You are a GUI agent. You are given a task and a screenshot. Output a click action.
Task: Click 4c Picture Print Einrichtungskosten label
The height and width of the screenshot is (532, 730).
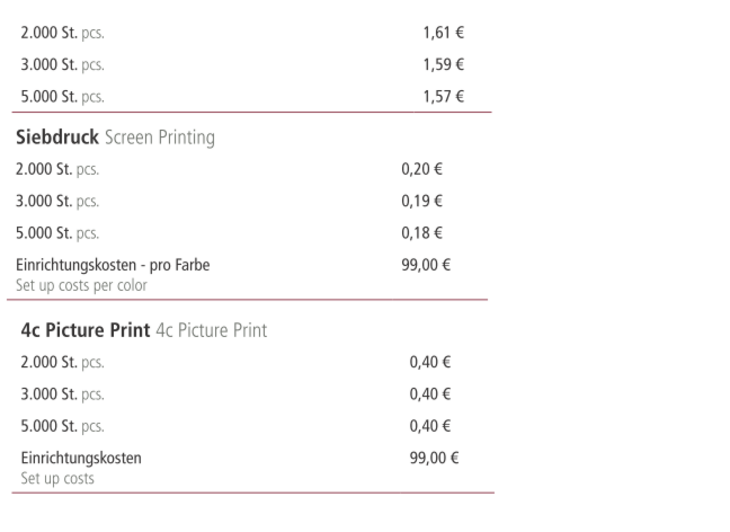[81, 458]
